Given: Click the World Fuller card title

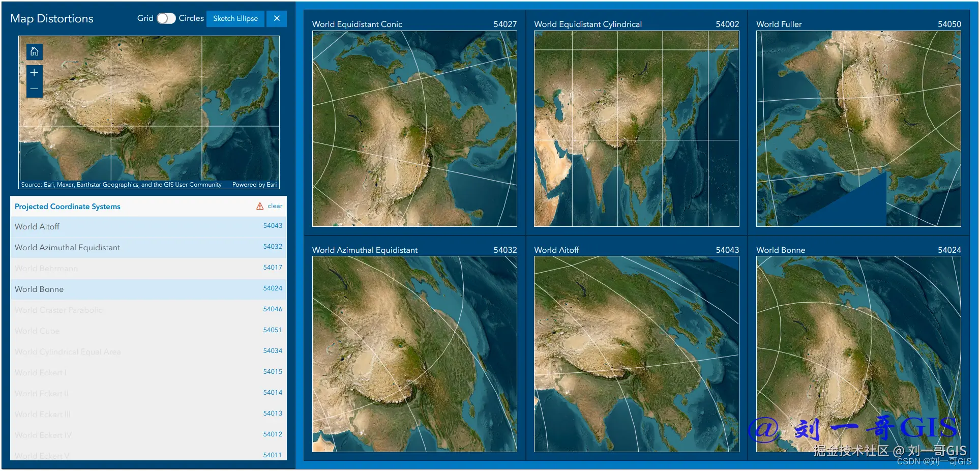Looking at the screenshot, I should click(779, 24).
